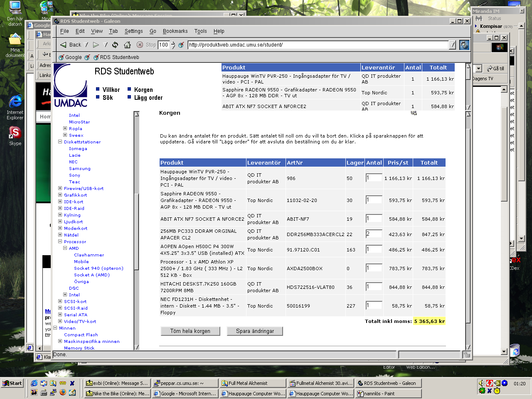532x399 pixels.
Task: Switch to Full Metal Alchemist taskbar button
Action: [253, 383]
